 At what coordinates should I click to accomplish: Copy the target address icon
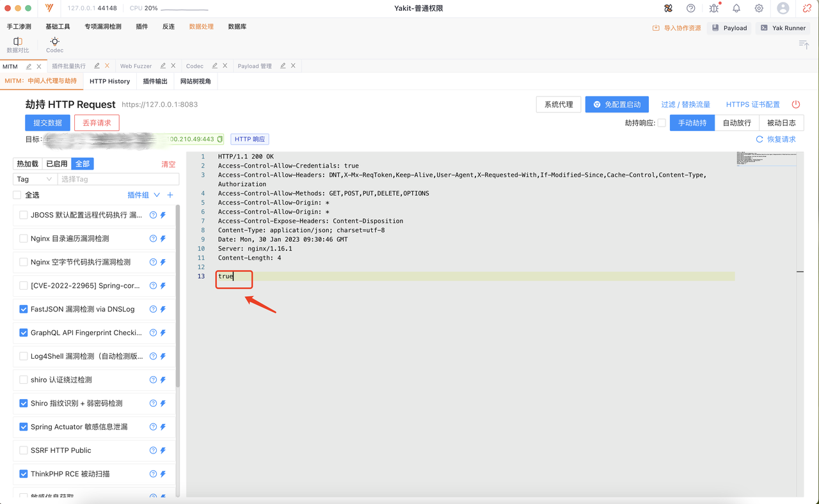click(220, 139)
